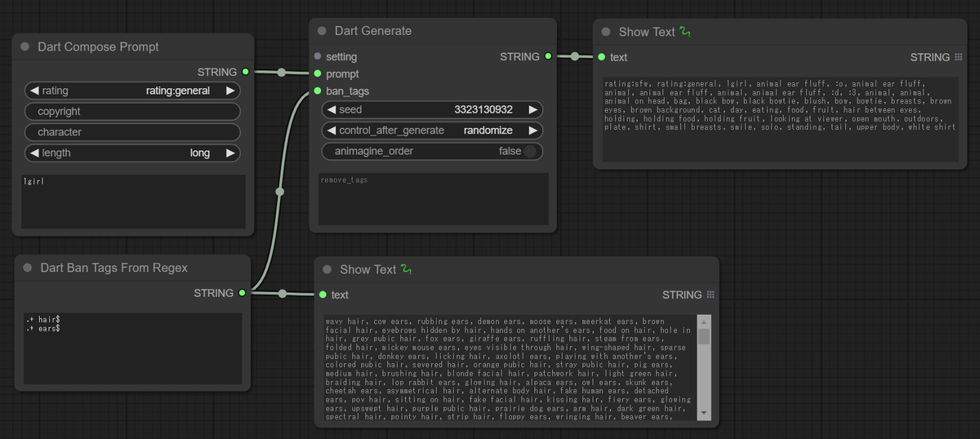Image resolution: width=980 pixels, height=439 pixels.
Task: Click the remove_tags text area
Action: [433, 198]
